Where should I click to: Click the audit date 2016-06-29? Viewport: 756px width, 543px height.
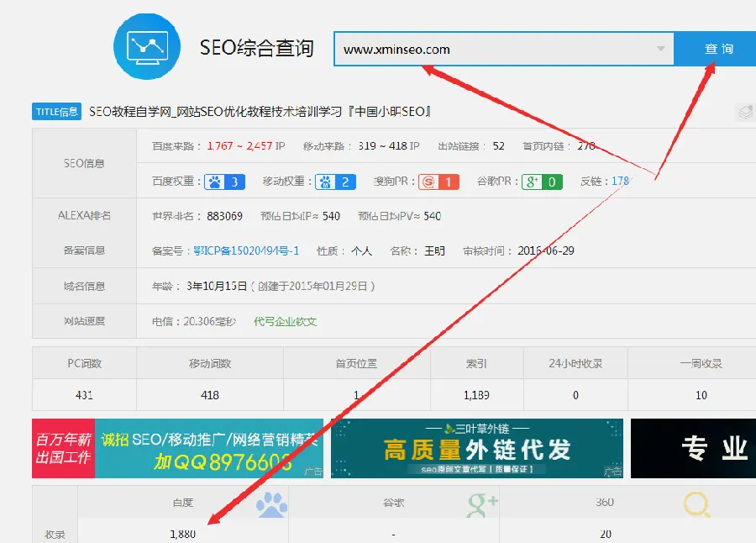coord(546,251)
